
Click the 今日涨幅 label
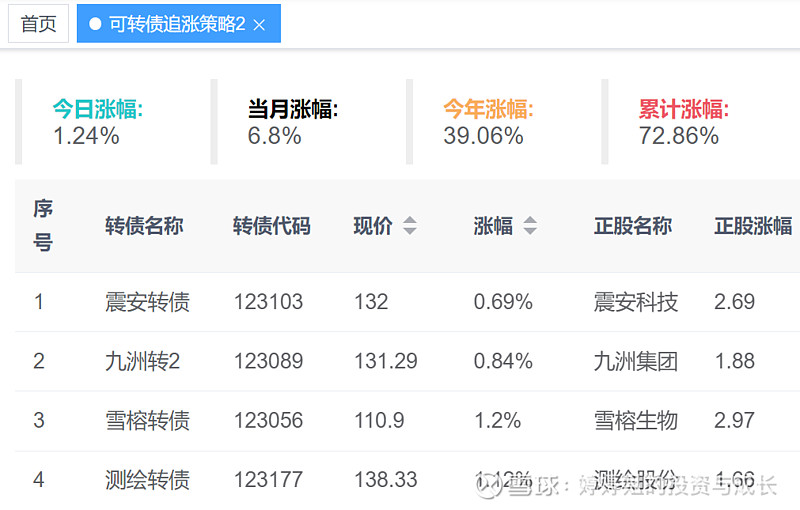coord(97,109)
